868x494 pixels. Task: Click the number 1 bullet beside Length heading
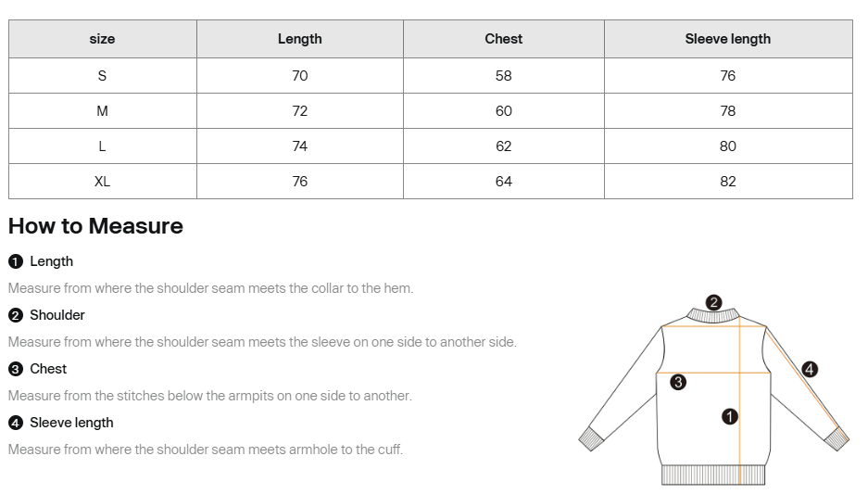15,261
